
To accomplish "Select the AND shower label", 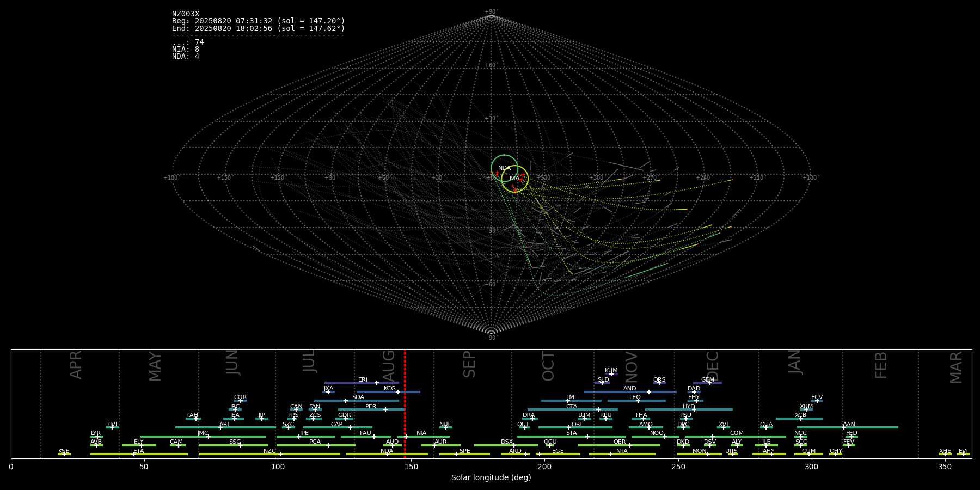I will (x=629, y=389).
